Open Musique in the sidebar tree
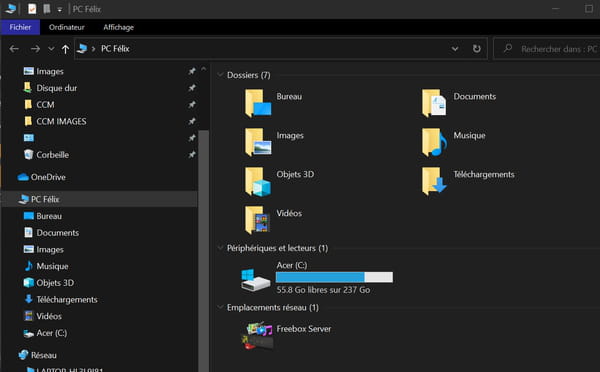This screenshot has width=600, height=372. [52, 266]
